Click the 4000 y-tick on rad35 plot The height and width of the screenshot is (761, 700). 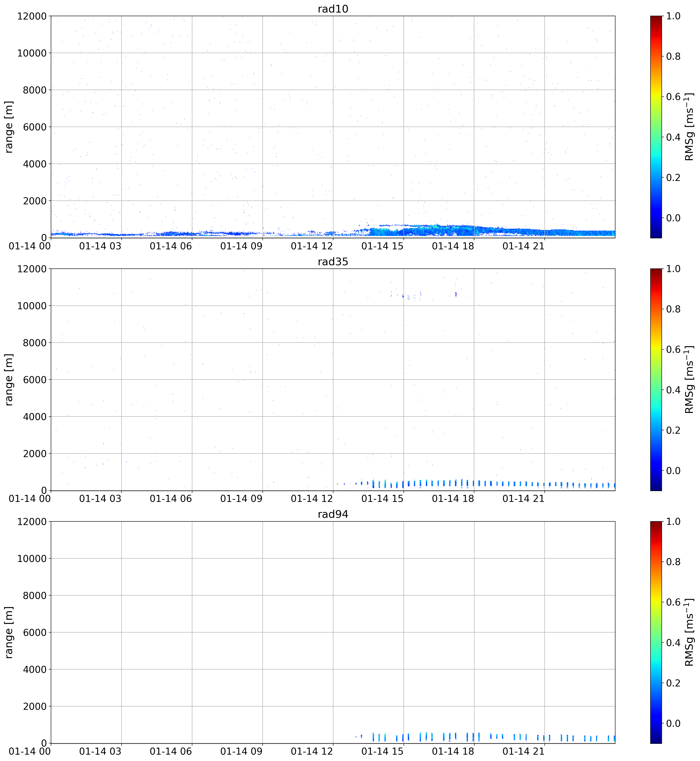pos(34,417)
